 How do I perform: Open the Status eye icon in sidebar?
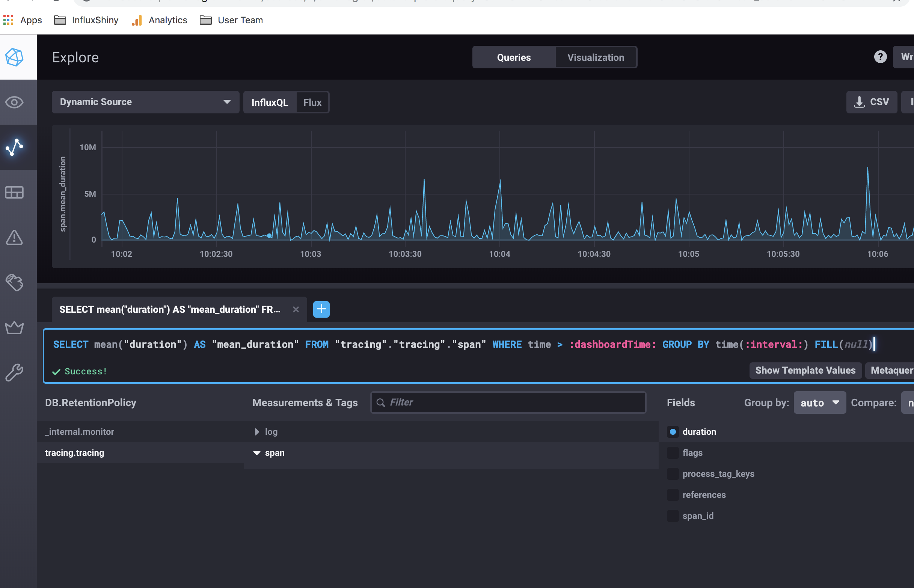coord(15,102)
